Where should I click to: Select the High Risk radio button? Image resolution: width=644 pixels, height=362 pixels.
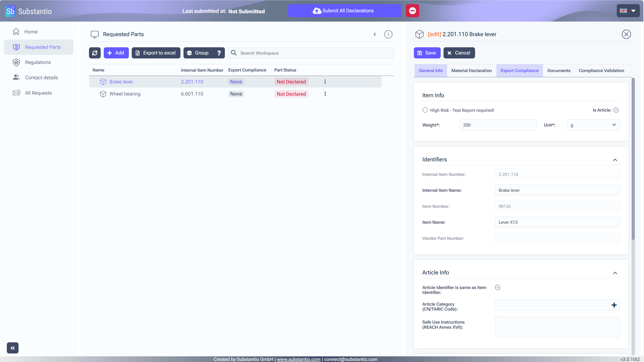(425, 110)
